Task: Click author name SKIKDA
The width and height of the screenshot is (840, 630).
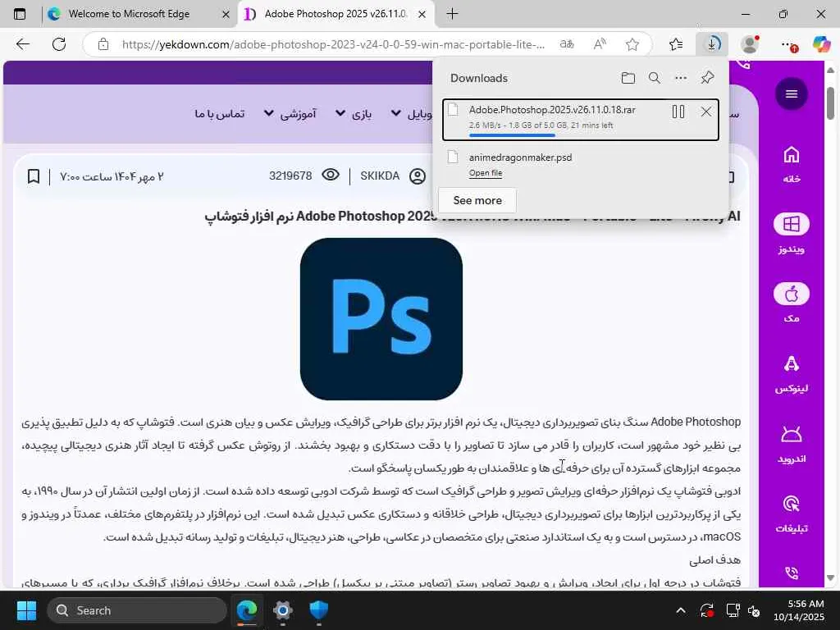Action: tap(380, 176)
